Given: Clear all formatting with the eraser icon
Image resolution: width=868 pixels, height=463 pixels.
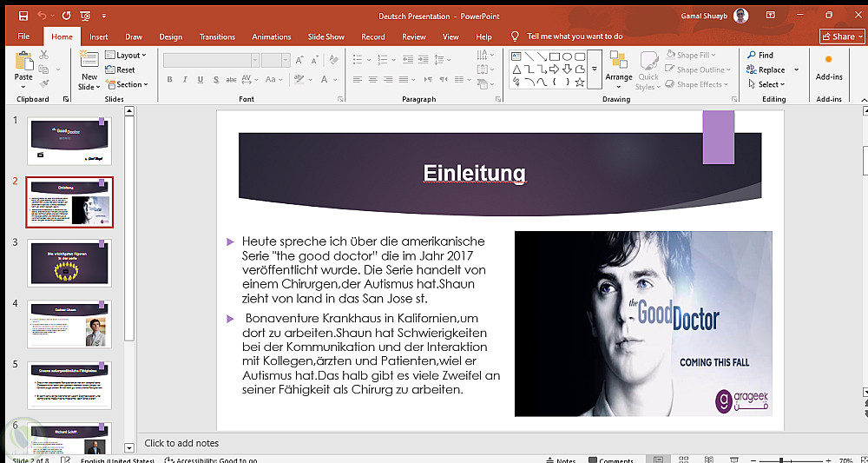Looking at the screenshot, I should tap(333, 60).
